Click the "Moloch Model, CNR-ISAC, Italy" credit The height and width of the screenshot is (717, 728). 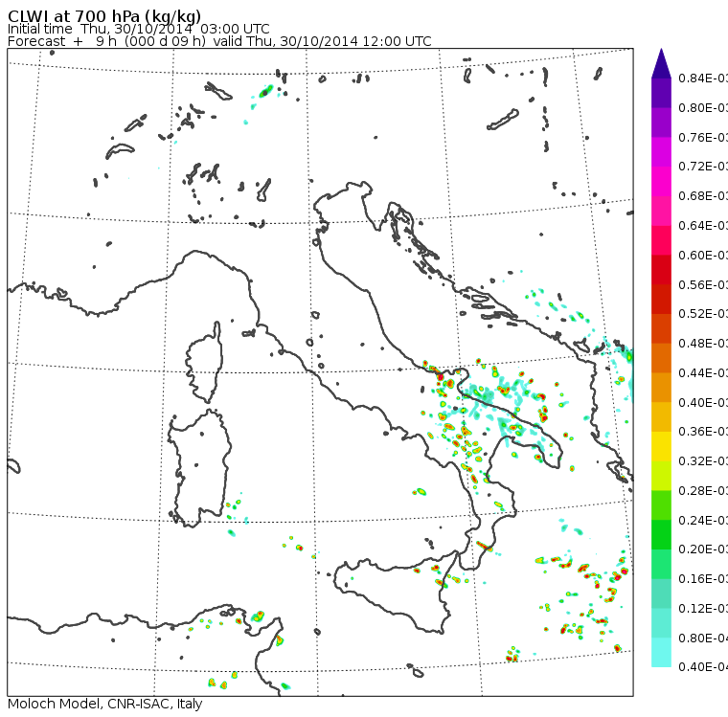(105, 704)
